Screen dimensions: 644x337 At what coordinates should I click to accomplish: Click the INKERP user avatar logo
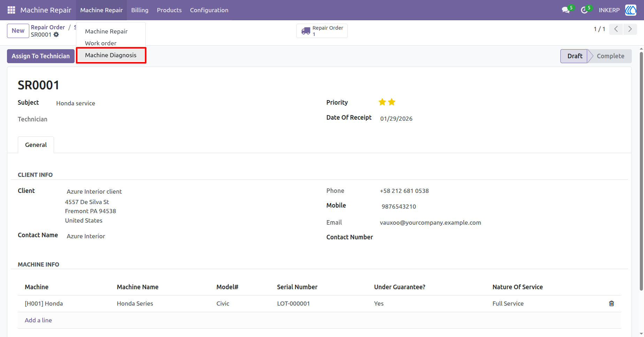[x=630, y=10]
